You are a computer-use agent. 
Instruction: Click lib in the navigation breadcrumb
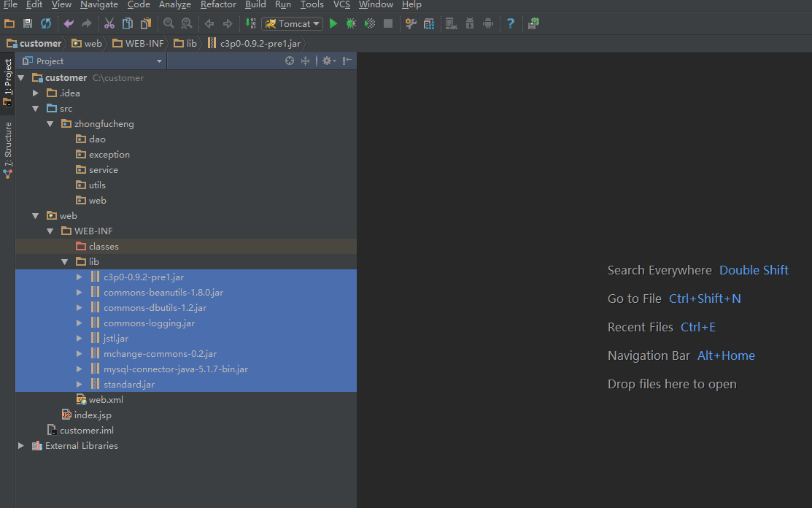185,44
